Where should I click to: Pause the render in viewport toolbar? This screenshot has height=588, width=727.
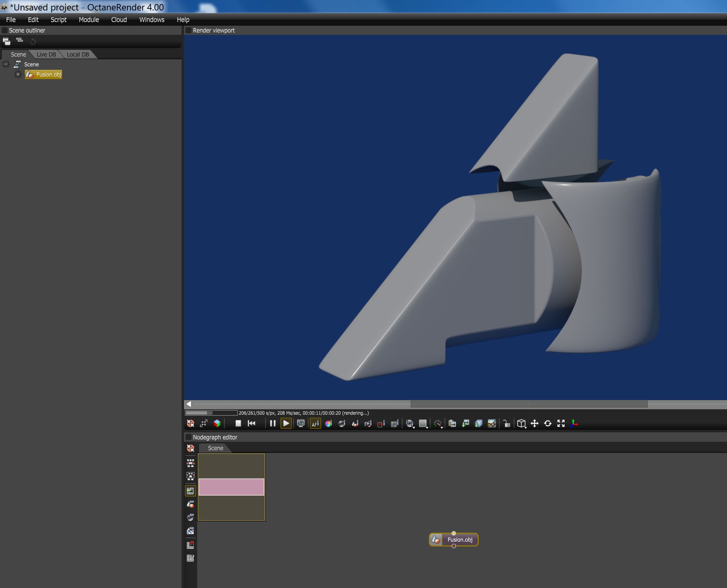click(272, 423)
